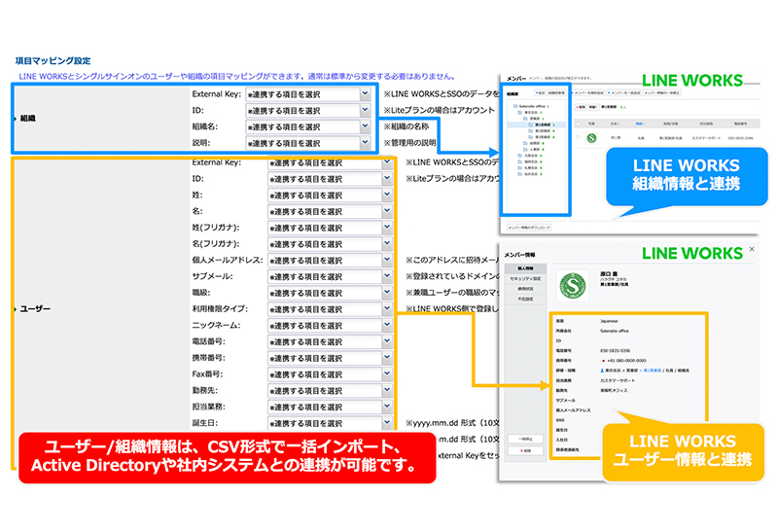This screenshot has width=778, height=532.
Task: Switch to the 使用状況 tab
Action: (x=525, y=289)
